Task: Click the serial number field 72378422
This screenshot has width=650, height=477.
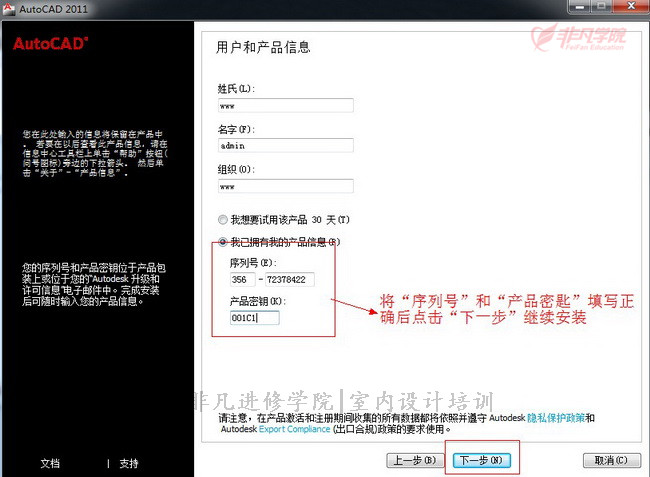Action: (290, 280)
